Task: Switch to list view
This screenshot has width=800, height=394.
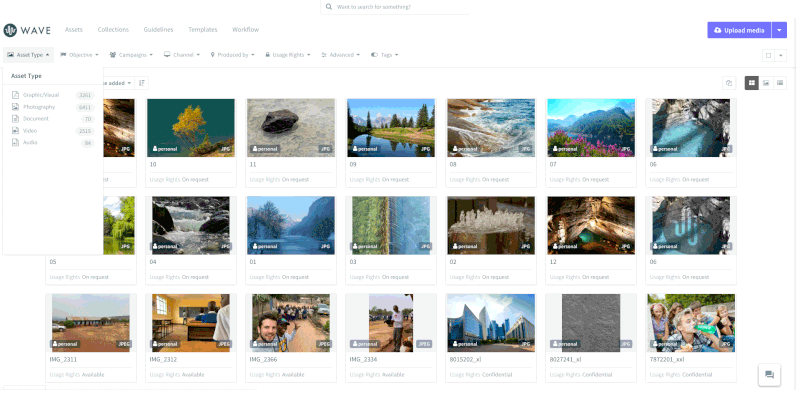Action: click(780, 83)
